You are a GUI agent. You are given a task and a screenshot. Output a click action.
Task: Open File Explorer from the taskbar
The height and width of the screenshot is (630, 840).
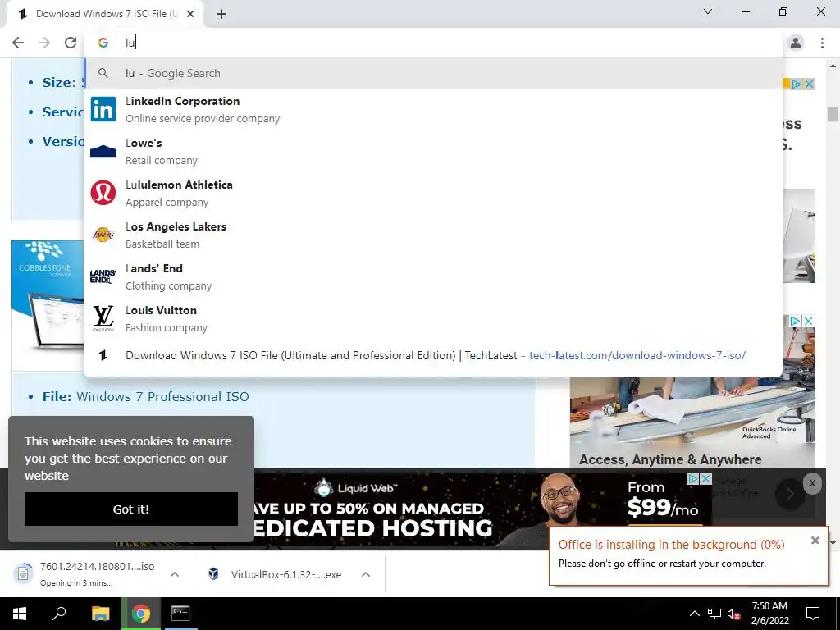tap(100, 614)
